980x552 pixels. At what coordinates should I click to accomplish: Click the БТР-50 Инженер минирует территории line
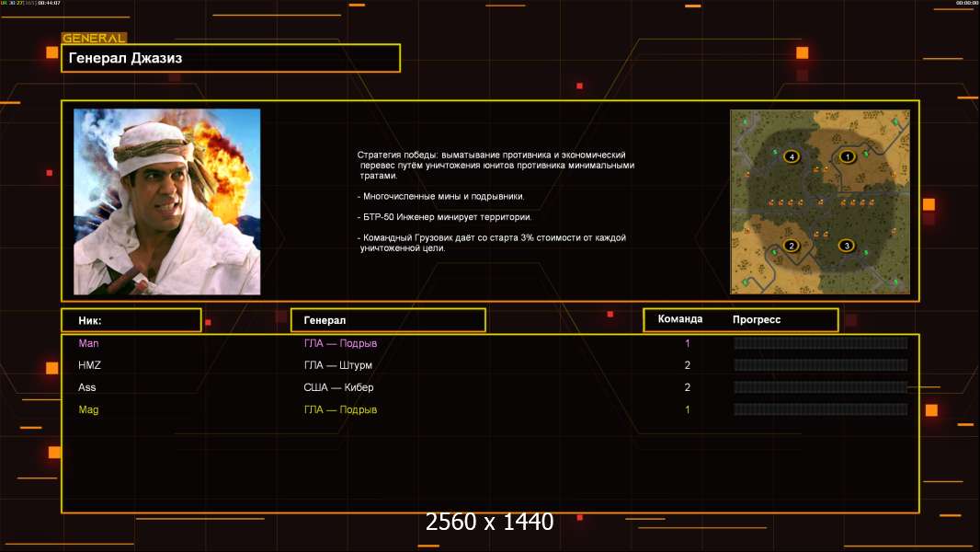[x=444, y=217]
